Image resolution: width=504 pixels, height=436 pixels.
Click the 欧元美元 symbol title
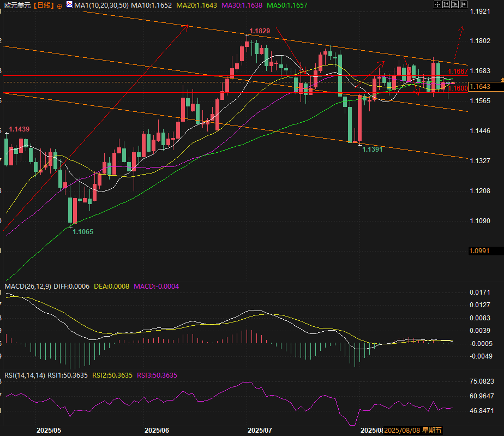click(17, 5)
